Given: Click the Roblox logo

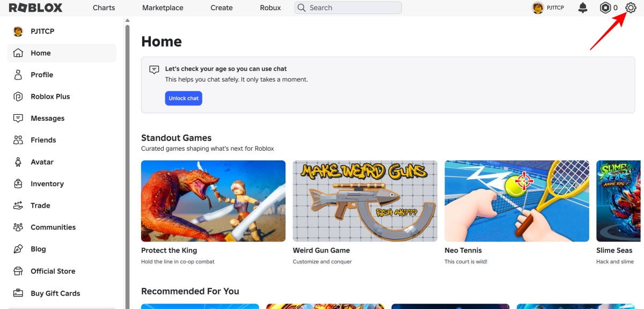Looking at the screenshot, I should pos(35,8).
